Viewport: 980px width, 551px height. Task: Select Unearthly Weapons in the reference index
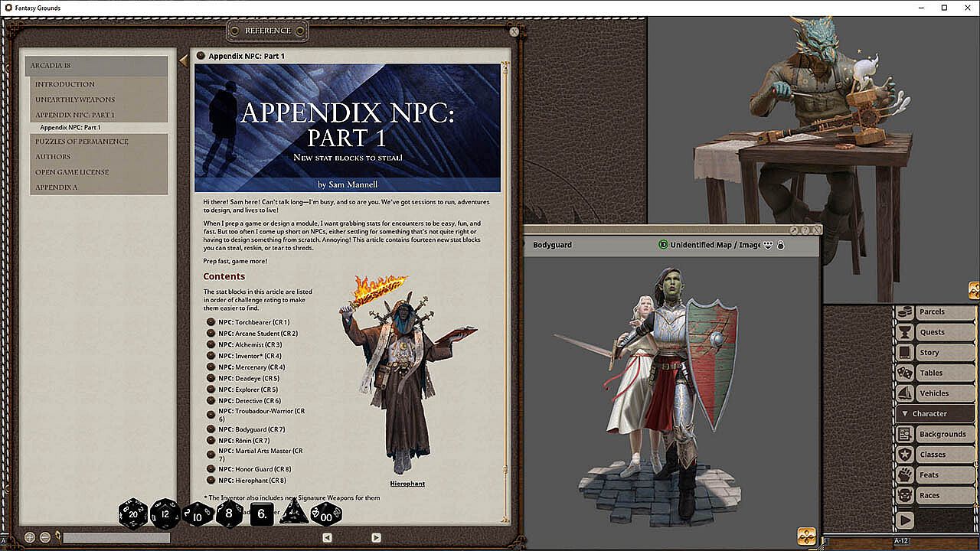75,99
